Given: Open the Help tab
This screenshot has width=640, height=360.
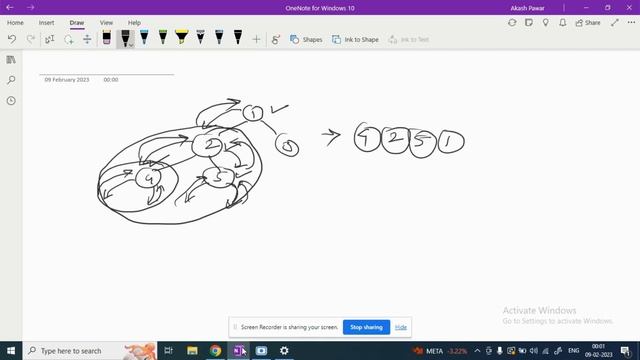Looking at the screenshot, I should click(134, 23).
